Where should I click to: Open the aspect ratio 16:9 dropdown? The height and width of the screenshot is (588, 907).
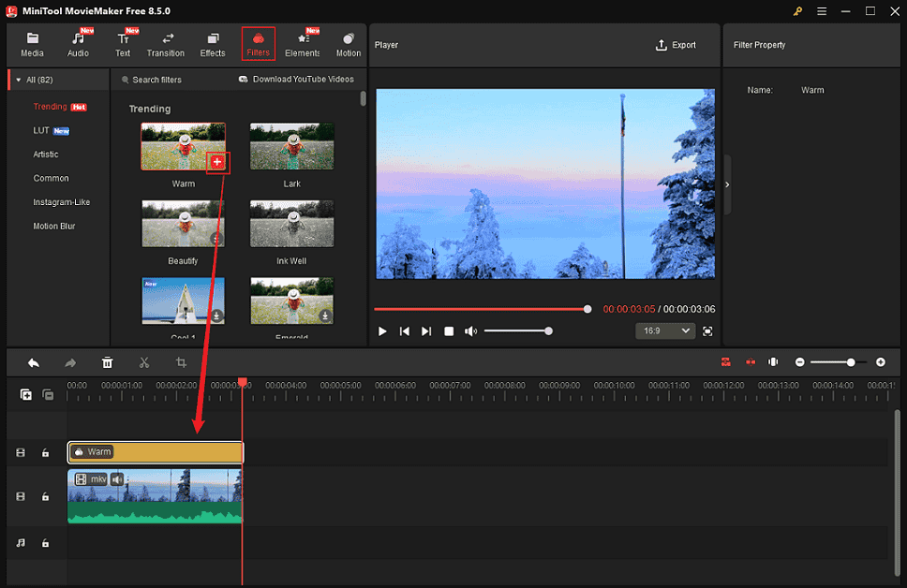[665, 330]
